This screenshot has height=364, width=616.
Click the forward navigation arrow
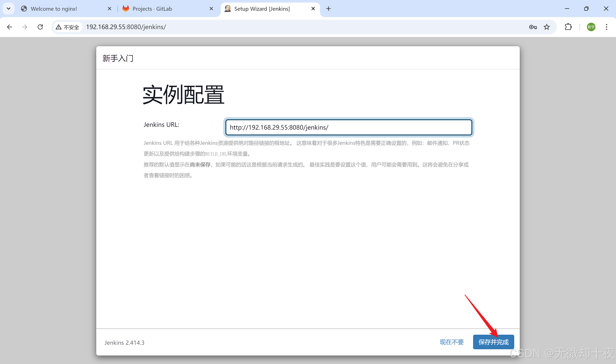pyautogui.click(x=25, y=27)
